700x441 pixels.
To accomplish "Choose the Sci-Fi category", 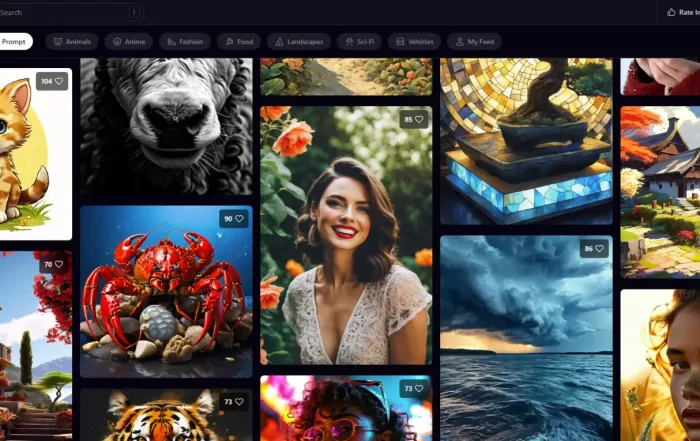I will [359, 42].
